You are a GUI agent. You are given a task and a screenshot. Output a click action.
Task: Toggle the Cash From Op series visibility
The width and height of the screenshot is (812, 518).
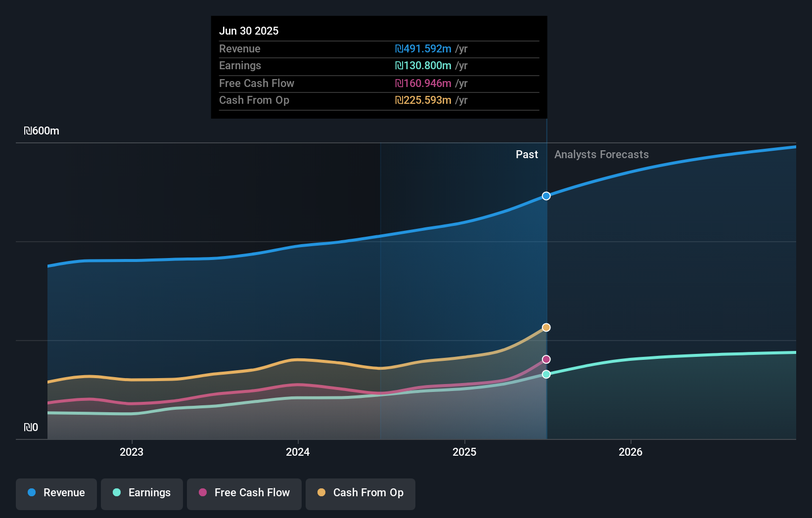coord(360,493)
